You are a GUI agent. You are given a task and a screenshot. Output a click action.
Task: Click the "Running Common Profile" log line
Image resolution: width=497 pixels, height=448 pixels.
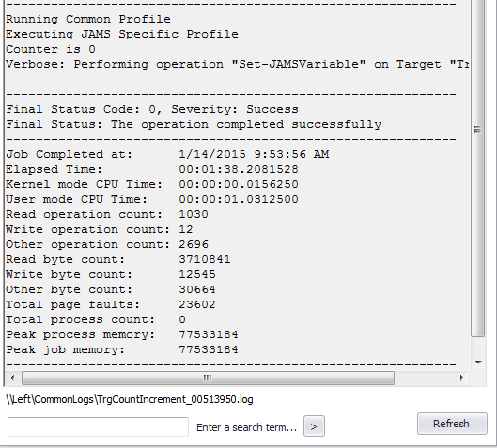coord(88,19)
